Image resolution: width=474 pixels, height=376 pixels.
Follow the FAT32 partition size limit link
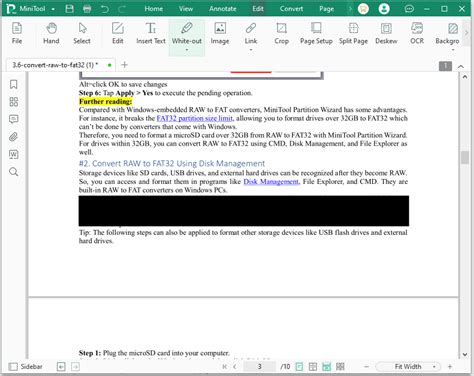[x=195, y=118]
